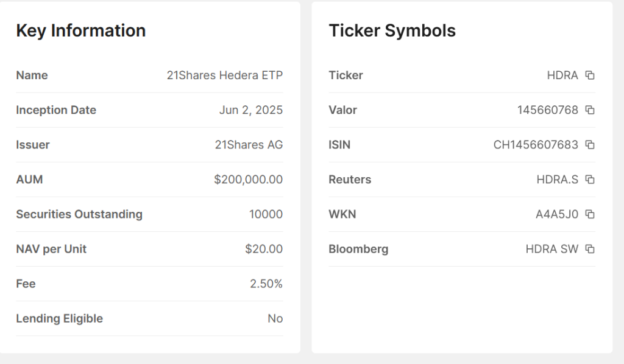Copy the HDRA ticker symbol
The width and height of the screenshot is (624, 364).
[x=590, y=75]
